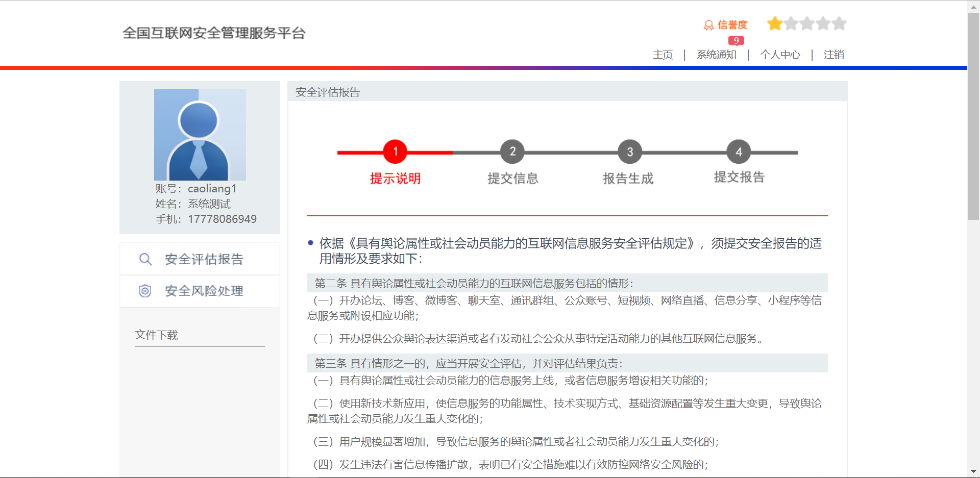Open 系统通知 system notifications

point(717,55)
